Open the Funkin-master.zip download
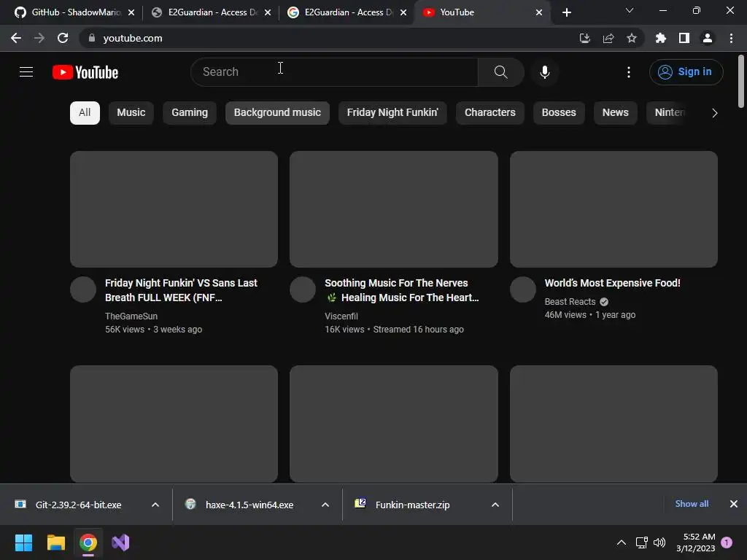 coord(412,505)
